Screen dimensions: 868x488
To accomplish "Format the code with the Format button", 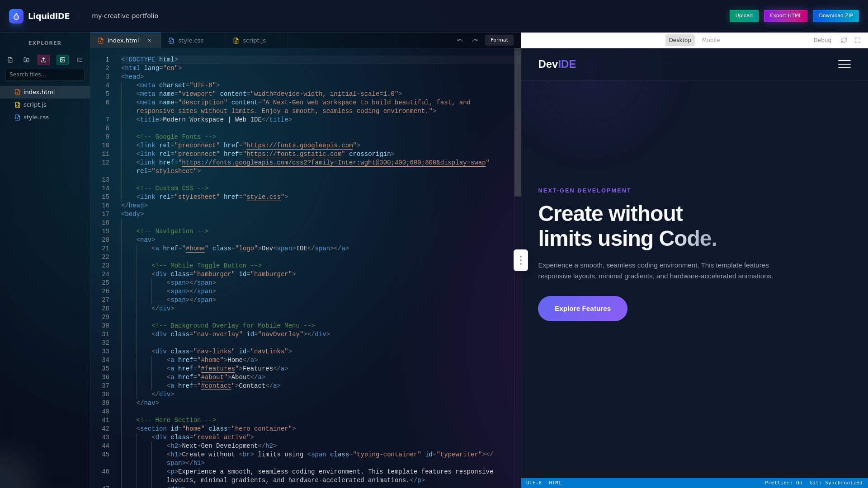I will pos(499,40).
